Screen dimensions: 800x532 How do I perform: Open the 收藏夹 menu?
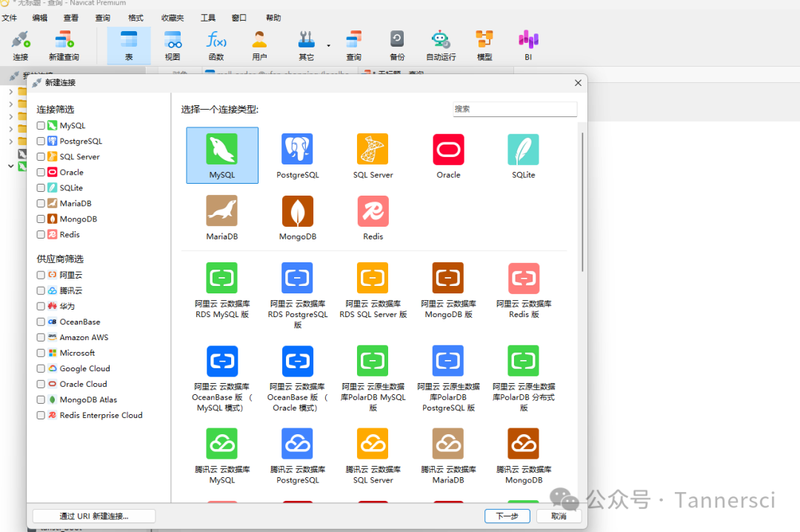click(173, 18)
